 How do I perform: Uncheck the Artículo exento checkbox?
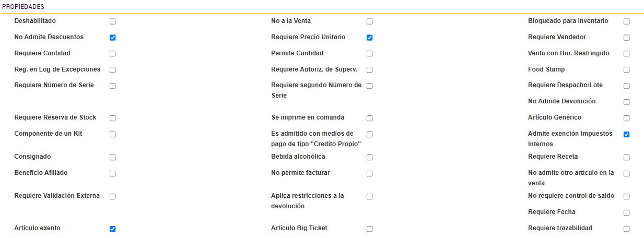(113, 229)
